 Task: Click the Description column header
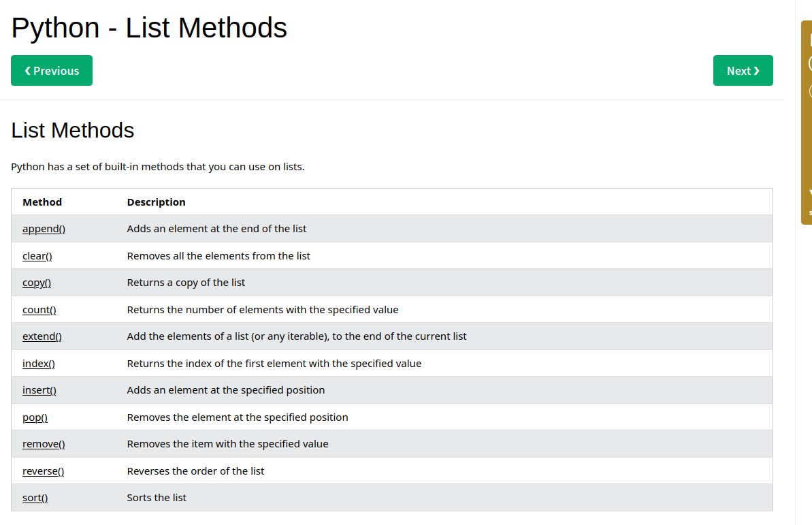coord(156,202)
